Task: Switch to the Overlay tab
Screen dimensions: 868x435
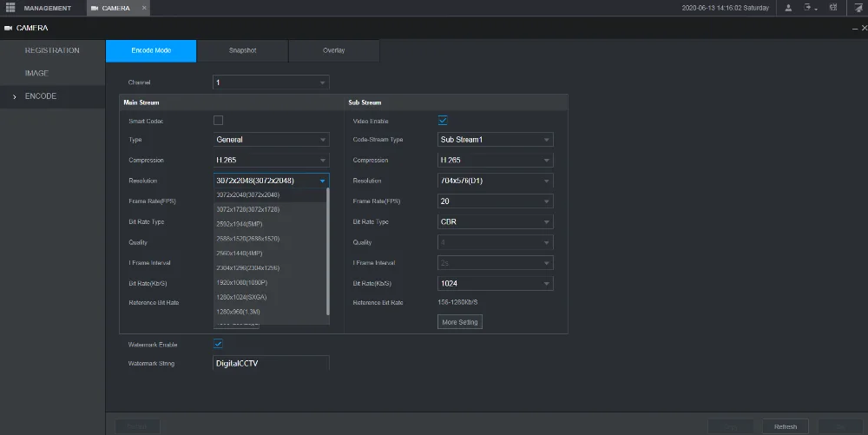Action: click(333, 50)
